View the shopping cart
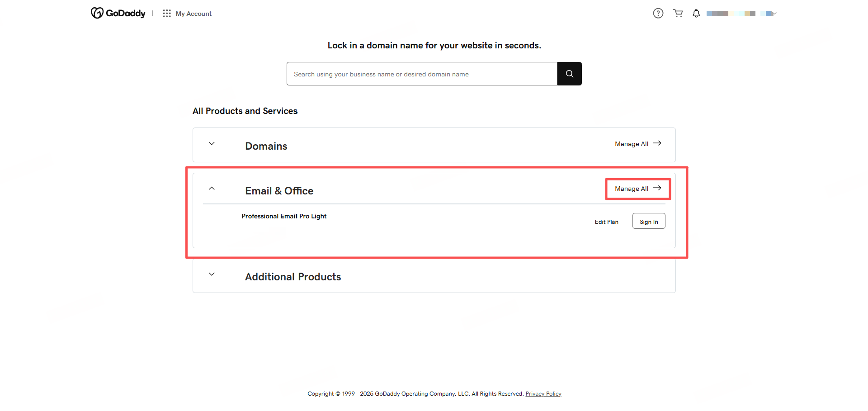This screenshot has height=411, width=868. pyautogui.click(x=678, y=14)
